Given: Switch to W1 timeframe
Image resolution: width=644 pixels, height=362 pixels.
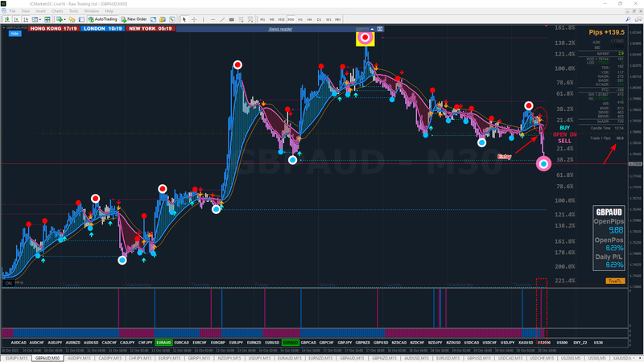Looking at the screenshot, I should click(x=328, y=19).
